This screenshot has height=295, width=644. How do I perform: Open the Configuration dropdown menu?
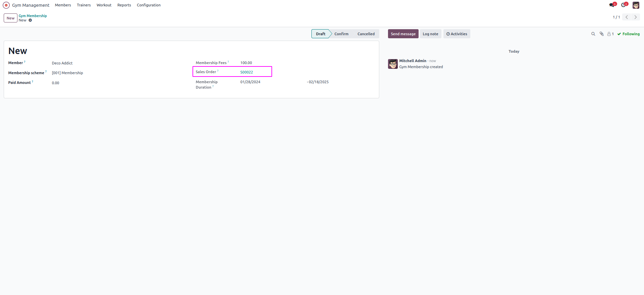[148, 5]
